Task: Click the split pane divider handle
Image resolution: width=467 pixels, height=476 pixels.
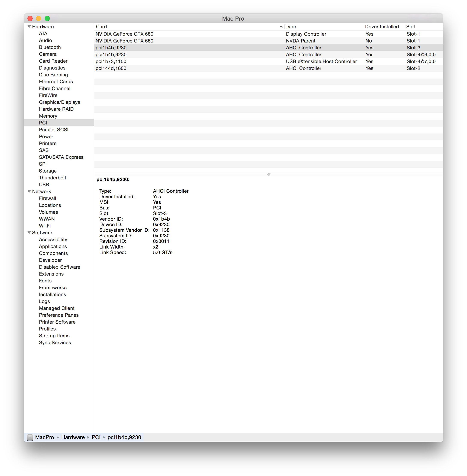Action: (x=269, y=174)
